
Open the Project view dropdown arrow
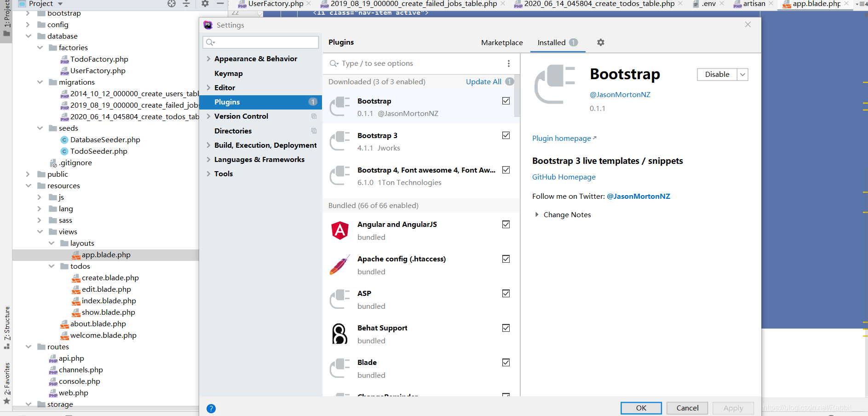[x=60, y=4]
